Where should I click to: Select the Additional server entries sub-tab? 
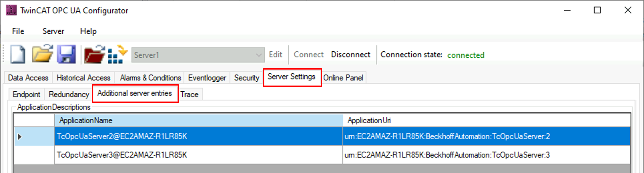135,93
